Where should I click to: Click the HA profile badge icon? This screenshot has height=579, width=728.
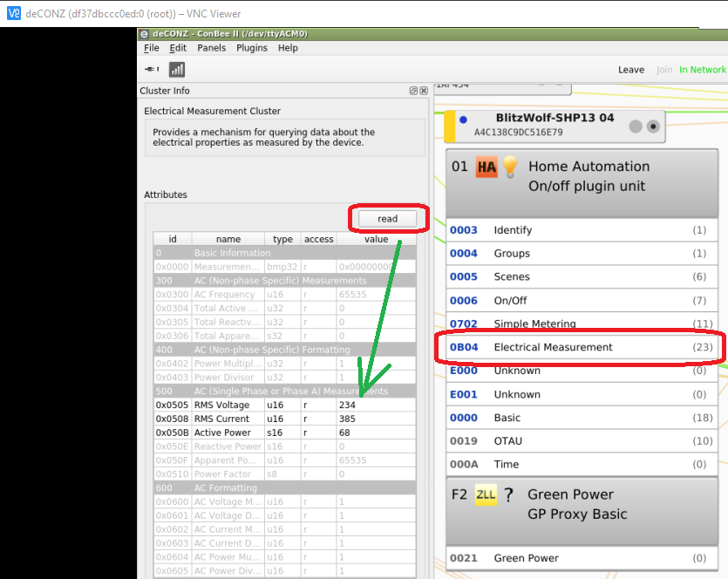(x=486, y=167)
